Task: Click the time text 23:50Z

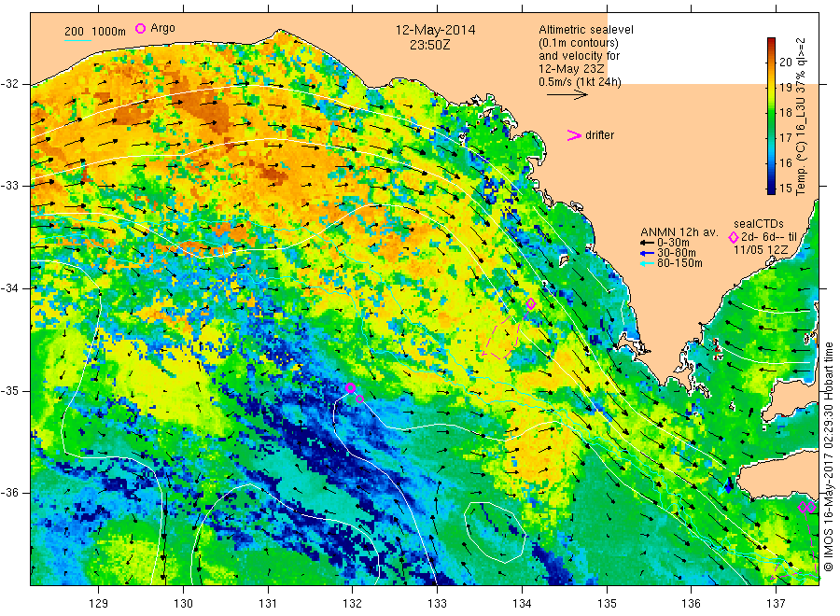Action: pos(429,45)
